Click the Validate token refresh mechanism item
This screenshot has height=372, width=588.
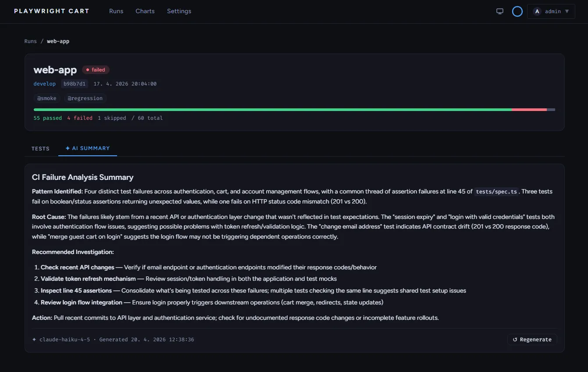(189, 279)
